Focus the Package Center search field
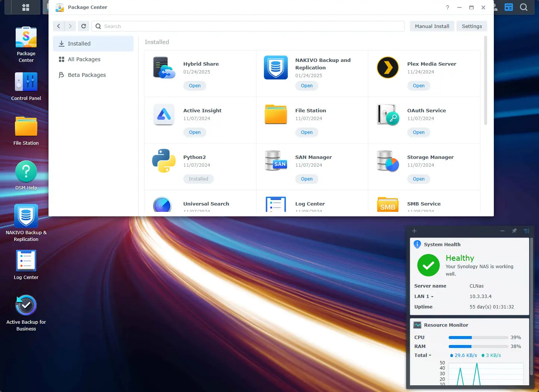The width and height of the screenshot is (539, 392). click(x=248, y=26)
